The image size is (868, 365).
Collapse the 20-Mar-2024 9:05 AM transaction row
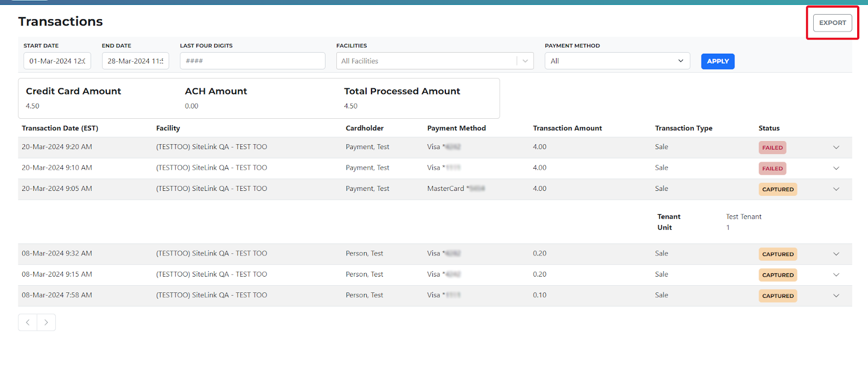[x=836, y=189]
